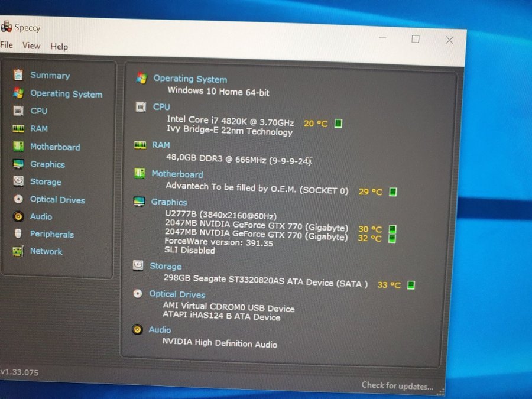Click the Storage drive icon in sidebar
This screenshot has width=532, height=399.
[18, 181]
